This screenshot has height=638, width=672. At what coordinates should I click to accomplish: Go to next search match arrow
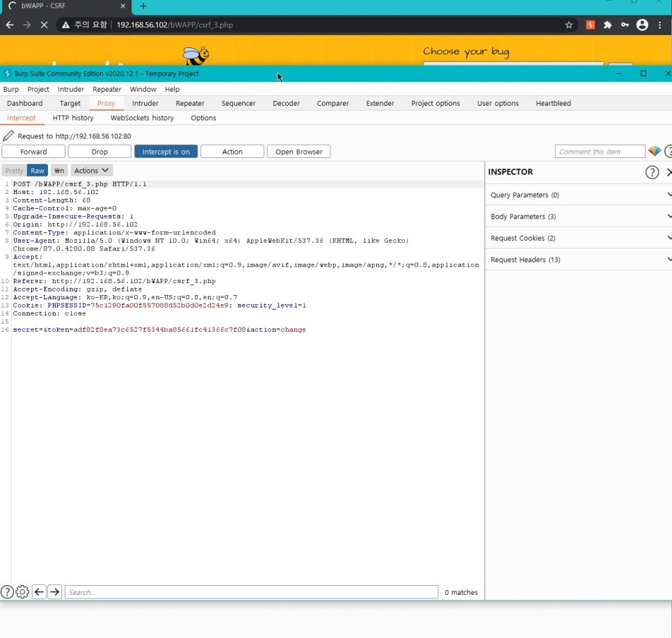click(55, 591)
